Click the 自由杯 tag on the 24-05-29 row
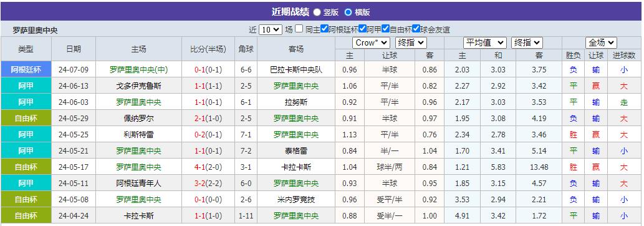The width and height of the screenshot is (644, 226). point(26,119)
